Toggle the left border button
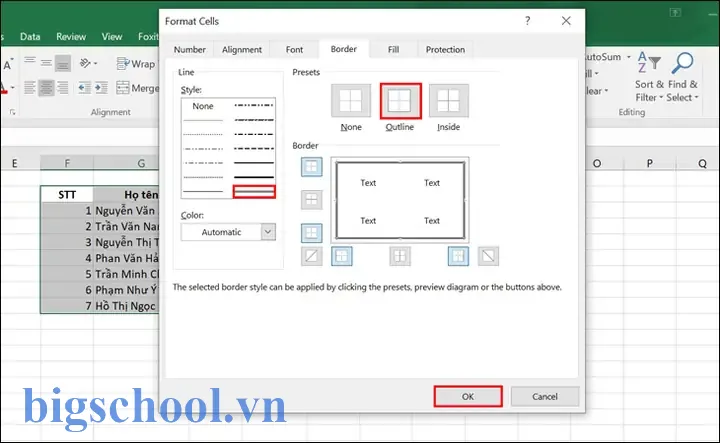This screenshot has height=443, width=720. point(342,256)
